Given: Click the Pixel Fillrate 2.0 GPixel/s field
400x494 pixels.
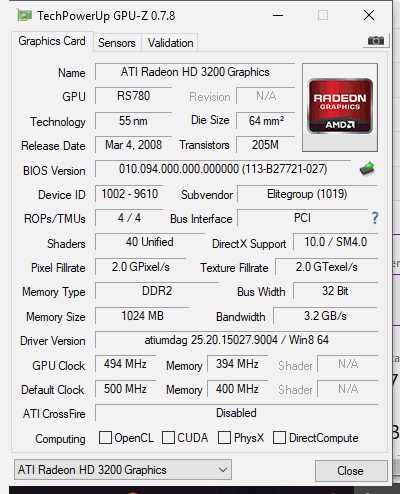Looking at the screenshot, I should coord(140,267).
